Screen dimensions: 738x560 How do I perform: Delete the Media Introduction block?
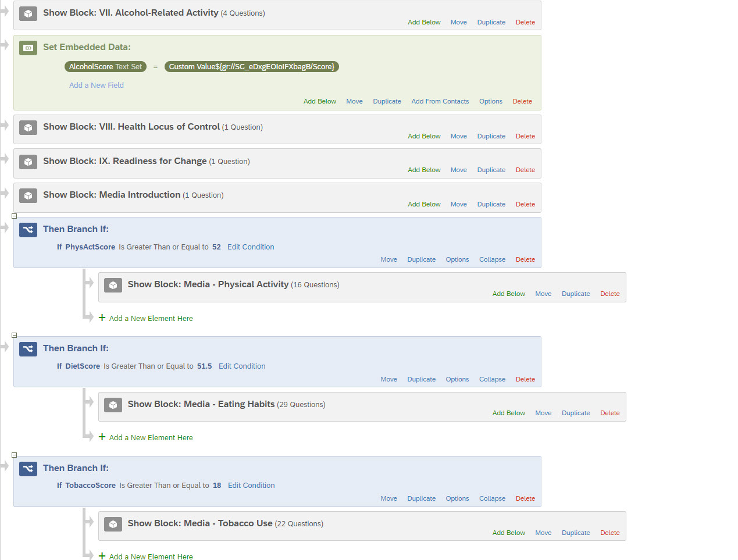point(525,205)
